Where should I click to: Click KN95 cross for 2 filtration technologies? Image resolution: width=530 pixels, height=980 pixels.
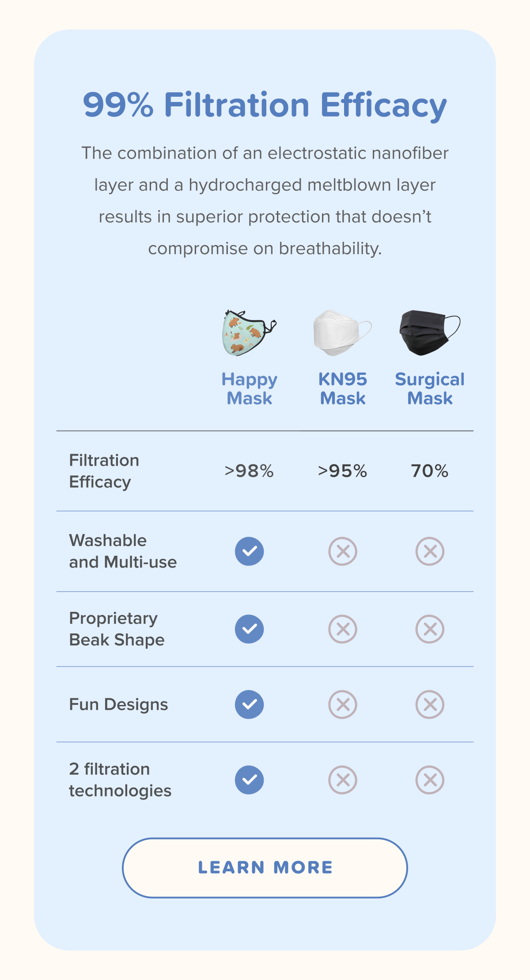click(x=343, y=780)
